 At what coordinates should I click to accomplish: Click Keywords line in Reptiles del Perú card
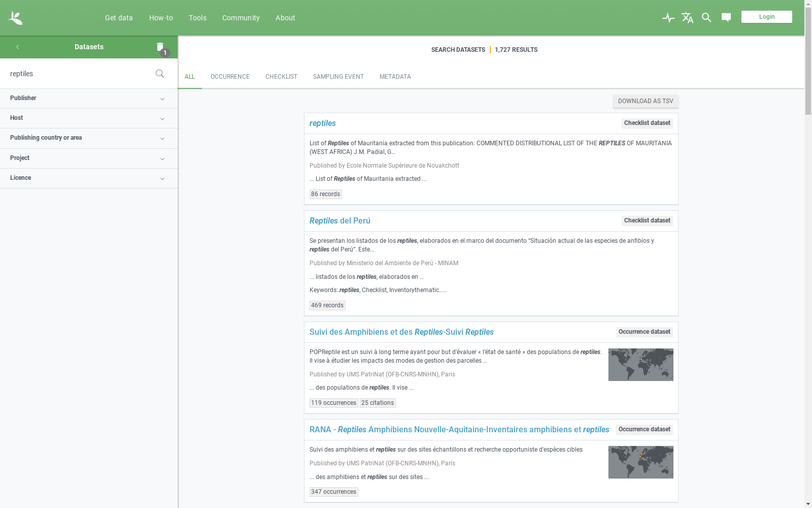coord(378,290)
